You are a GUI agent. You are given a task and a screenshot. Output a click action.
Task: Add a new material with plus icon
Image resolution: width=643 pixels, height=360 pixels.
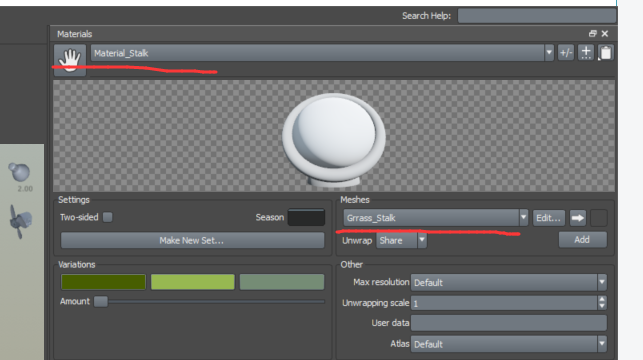586,53
